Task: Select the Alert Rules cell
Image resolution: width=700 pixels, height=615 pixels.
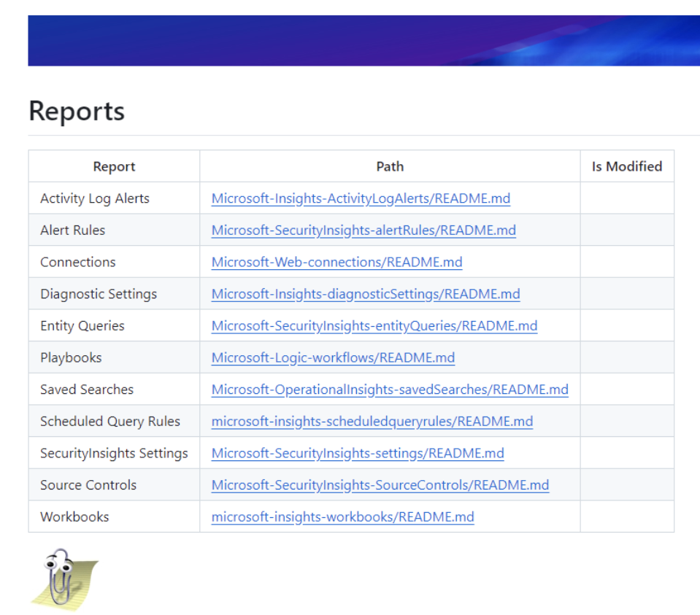Action: [114, 231]
